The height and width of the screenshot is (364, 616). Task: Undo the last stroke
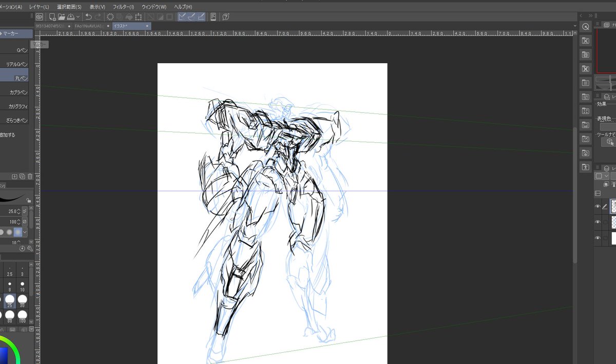point(88,17)
